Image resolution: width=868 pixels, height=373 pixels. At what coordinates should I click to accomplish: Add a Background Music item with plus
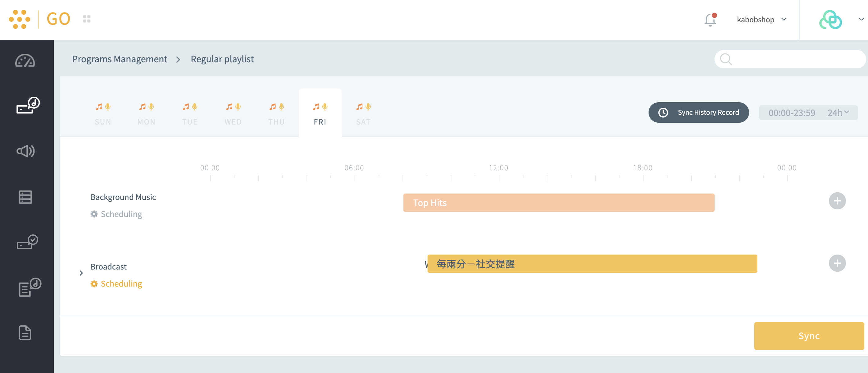tap(837, 201)
